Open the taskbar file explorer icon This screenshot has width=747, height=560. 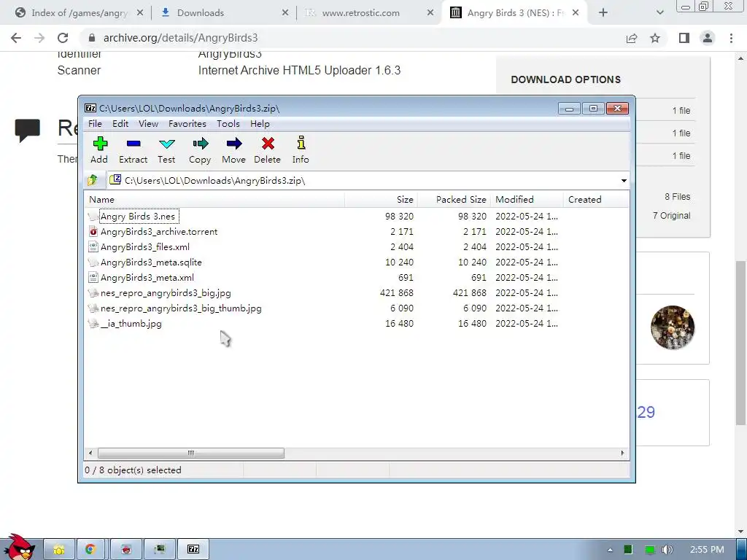click(x=59, y=550)
